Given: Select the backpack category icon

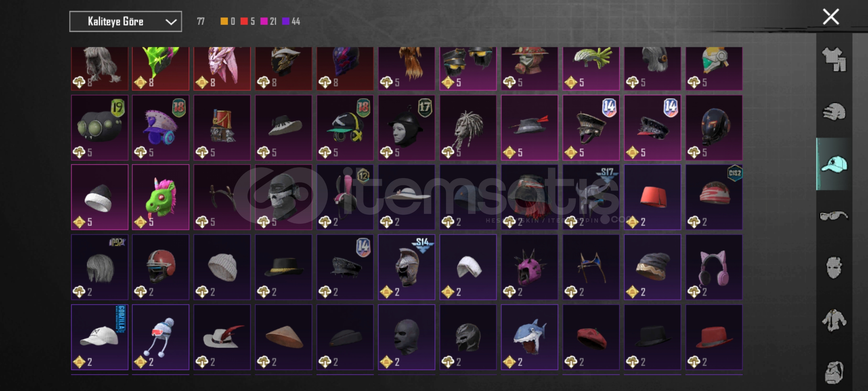Looking at the screenshot, I should tap(834, 372).
